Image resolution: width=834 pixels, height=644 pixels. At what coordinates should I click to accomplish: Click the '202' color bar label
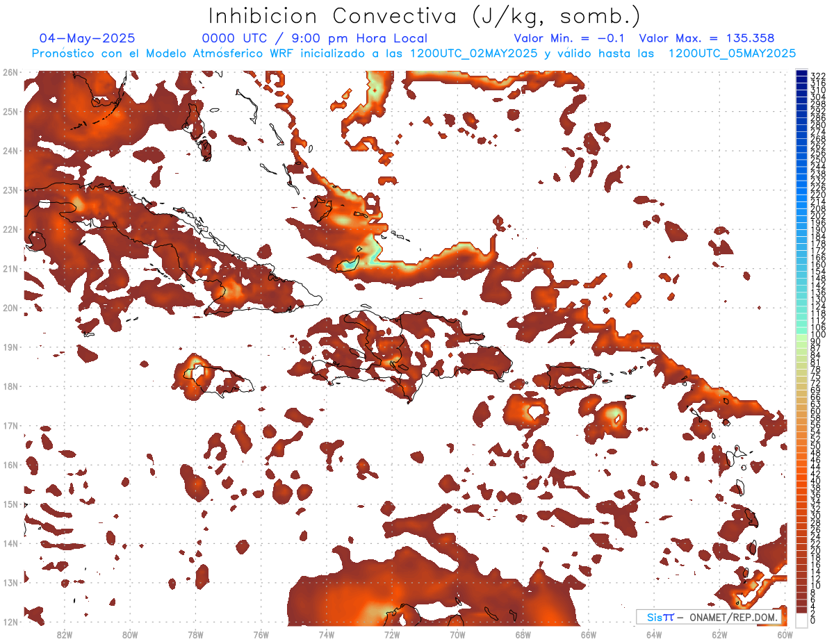pyautogui.click(x=818, y=215)
